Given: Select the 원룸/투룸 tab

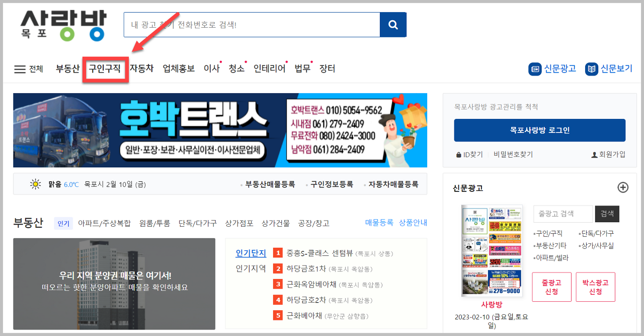Looking at the screenshot, I should [x=154, y=223].
